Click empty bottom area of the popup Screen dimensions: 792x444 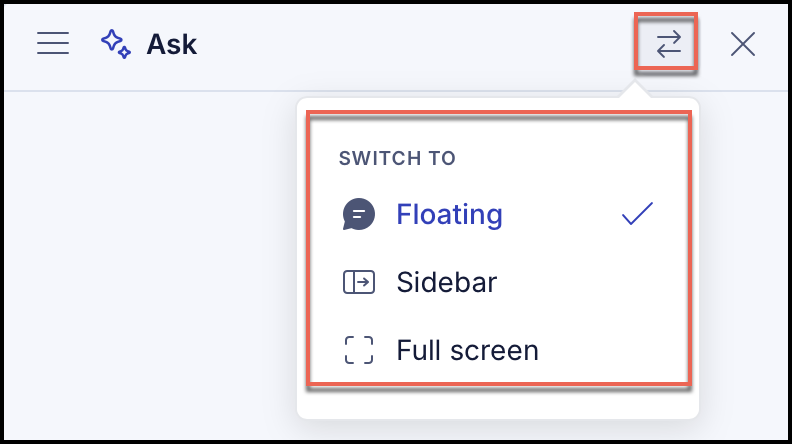(x=498, y=403)
